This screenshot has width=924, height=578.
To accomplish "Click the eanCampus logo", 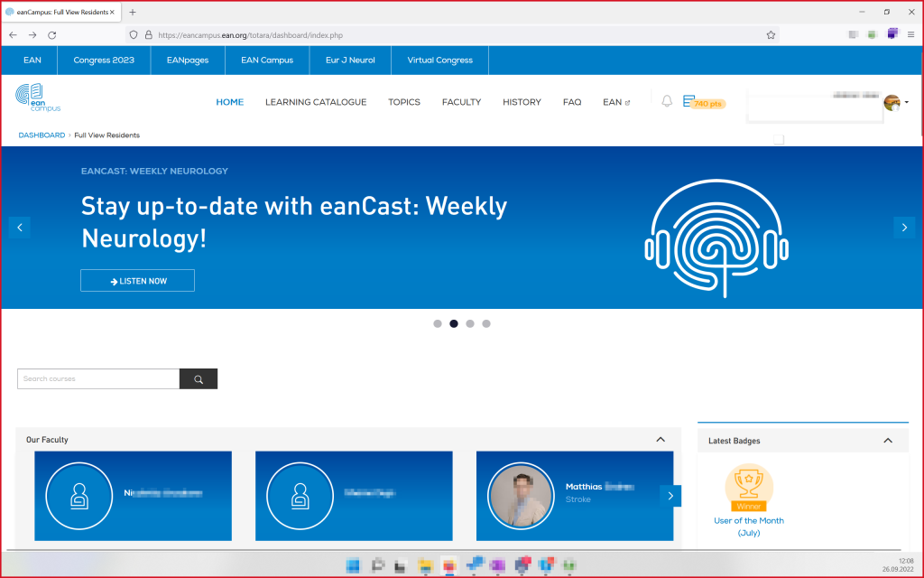I will click(x=38, y=98).
